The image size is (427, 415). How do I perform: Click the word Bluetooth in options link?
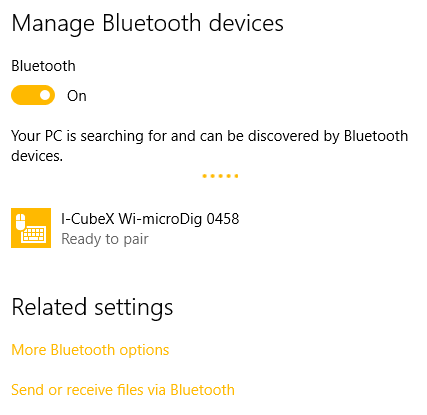pyautogui.click(x=83, y=350)
